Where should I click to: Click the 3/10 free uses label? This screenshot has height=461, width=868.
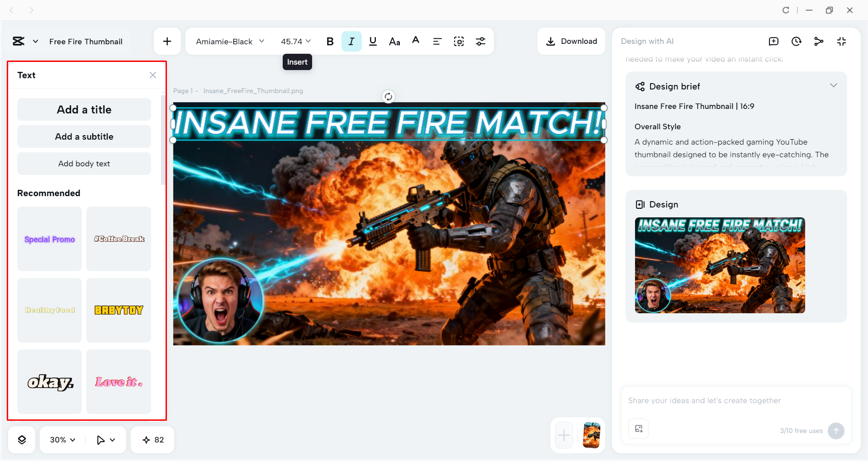[801, 431]
